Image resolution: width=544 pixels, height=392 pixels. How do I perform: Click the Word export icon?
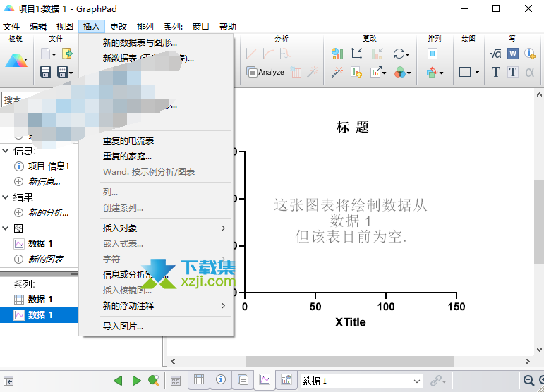(513, 54)
